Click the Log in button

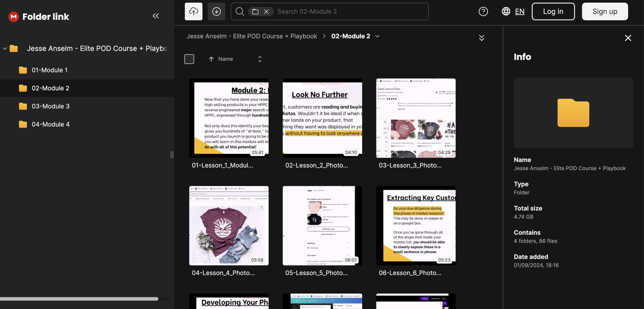pos(553,12)
